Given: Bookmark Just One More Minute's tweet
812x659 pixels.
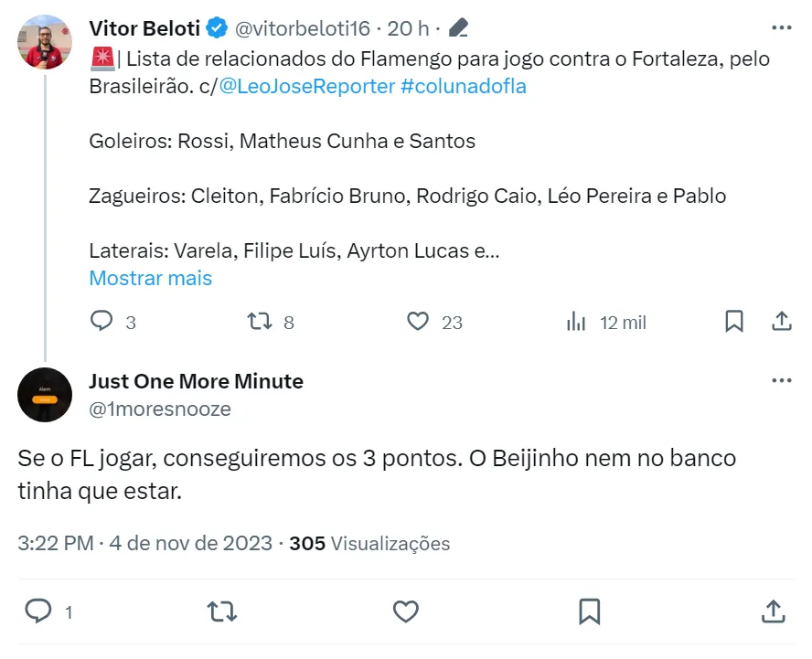Looking at the screenshot, I should click(x=590, y=611).
